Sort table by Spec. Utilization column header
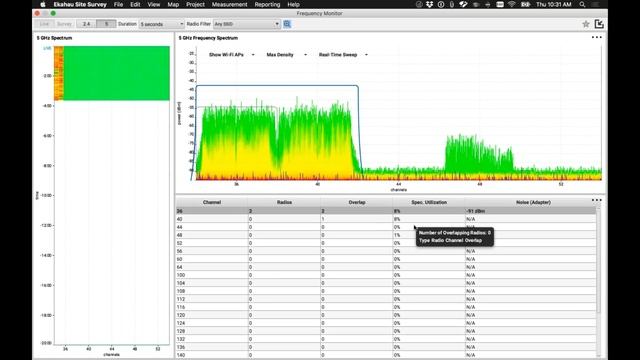The image size is (640, 360). tap(429, 202)
